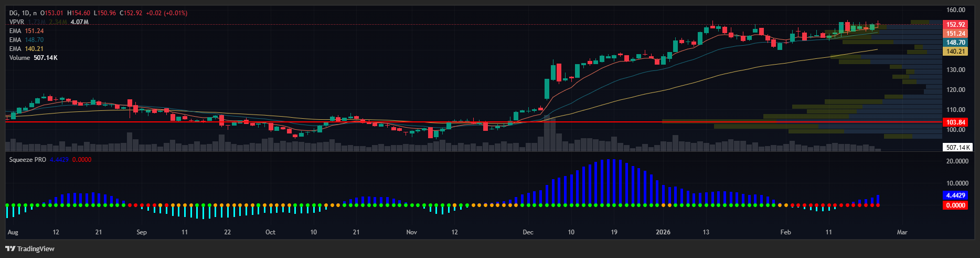980x258 pixels.
Task: Click the Volume legend label
Action: click(x=19, y=58)
